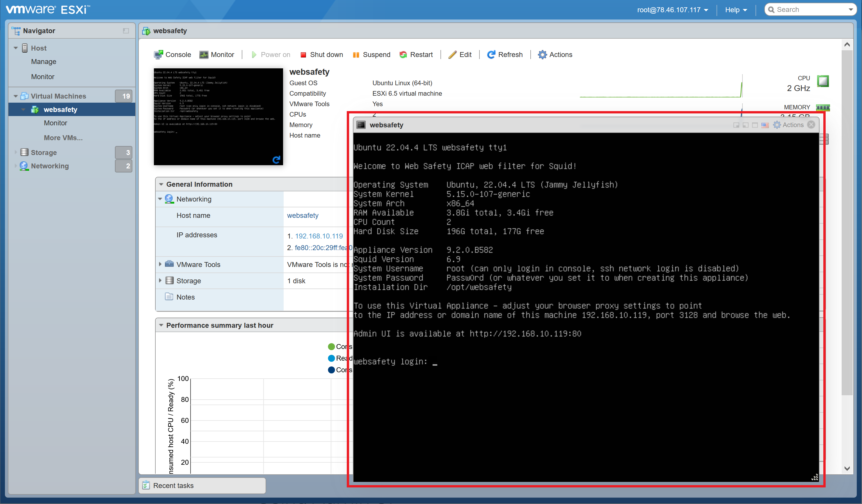The width and height of the screenshot is (862, 504).
Task: Refresh the console thumbnail preview
Action: point(276,160)
